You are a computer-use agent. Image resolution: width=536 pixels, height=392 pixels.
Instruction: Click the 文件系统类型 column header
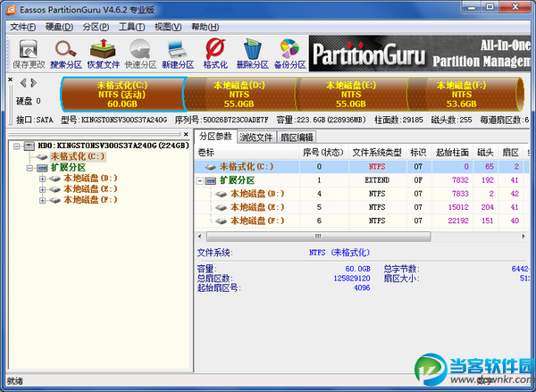pos(377,153)
